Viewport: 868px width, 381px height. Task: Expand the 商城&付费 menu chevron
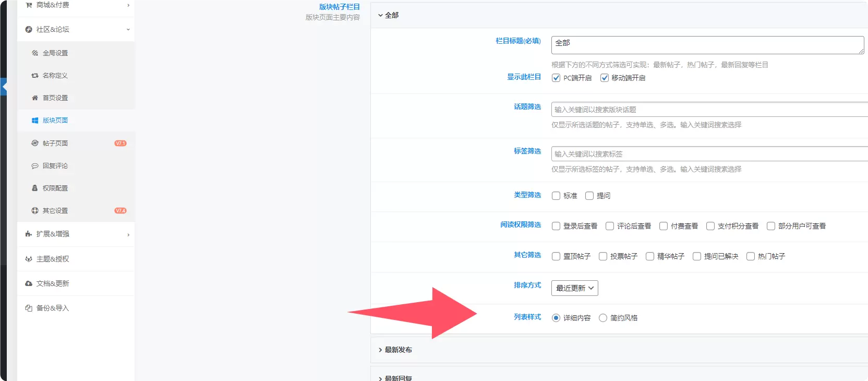point(128,5)
